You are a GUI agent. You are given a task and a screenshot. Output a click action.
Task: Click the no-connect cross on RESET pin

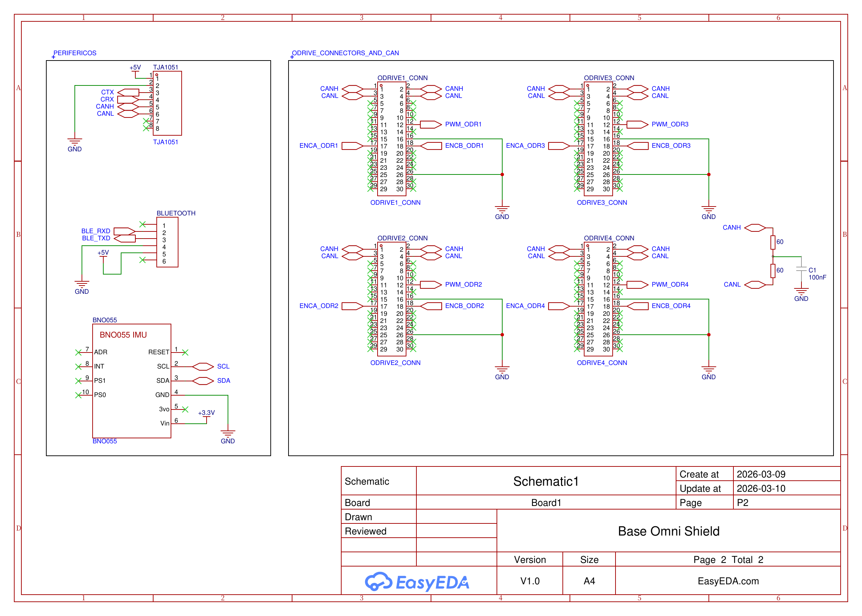pyautogui.click(x=185, y=352)
